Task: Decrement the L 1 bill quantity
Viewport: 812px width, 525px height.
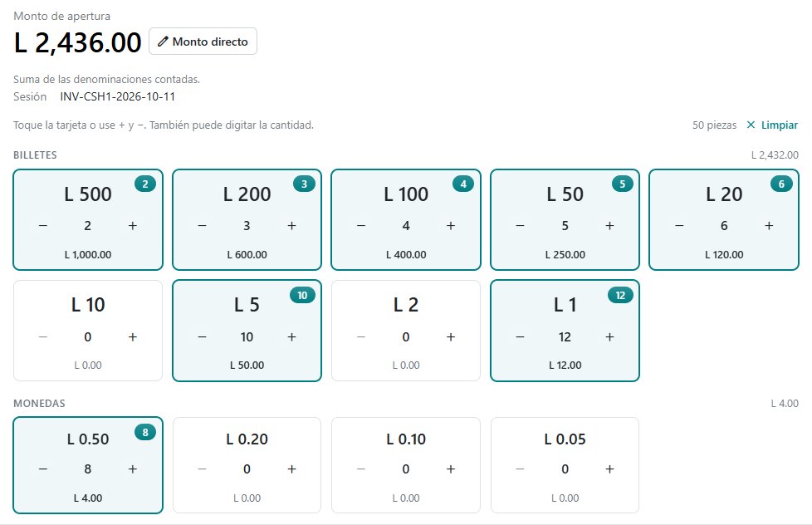Action: [520, 337]
